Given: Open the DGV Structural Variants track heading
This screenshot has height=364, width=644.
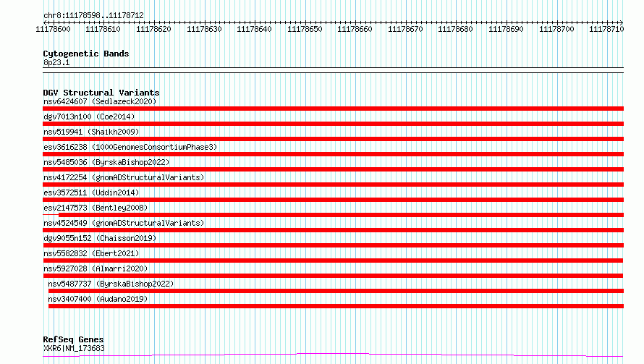Looking at the screenshot, I should (x=101, y=93).
